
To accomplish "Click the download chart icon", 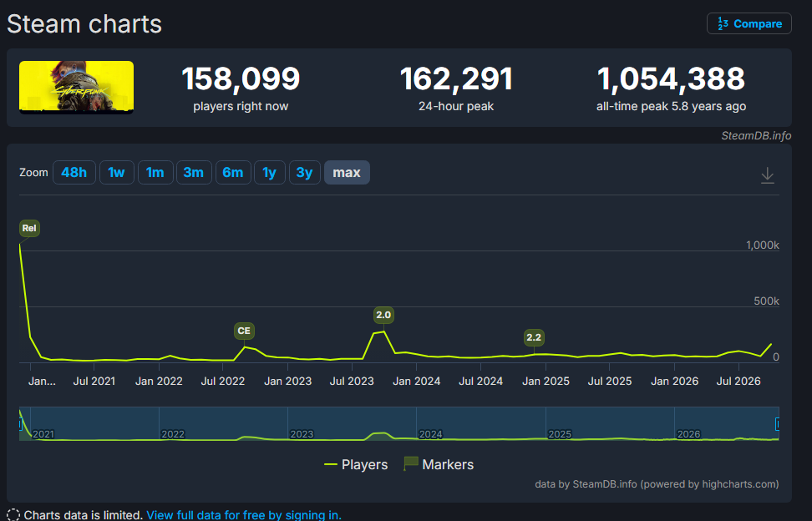I will click(x=767, y=175).
